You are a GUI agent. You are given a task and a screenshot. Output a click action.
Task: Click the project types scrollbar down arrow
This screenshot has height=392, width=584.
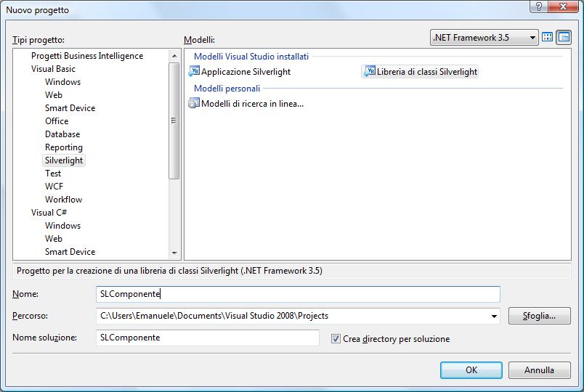click(174, 253)
